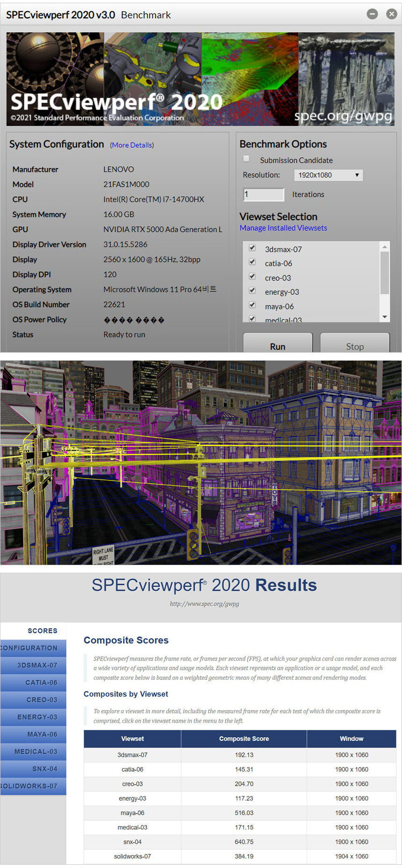This screenshot has width=402, height=868.
Task: Open the CATIA-06 results tab
Action: [34, 683]
